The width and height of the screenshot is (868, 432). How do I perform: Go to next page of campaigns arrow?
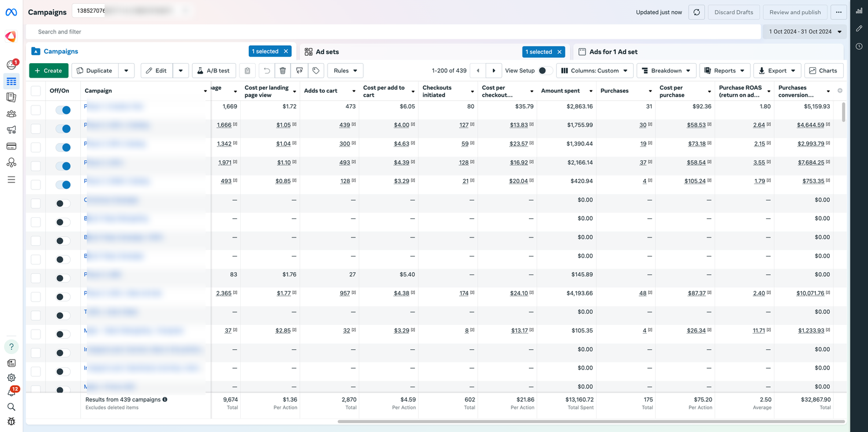click(494, 71)
